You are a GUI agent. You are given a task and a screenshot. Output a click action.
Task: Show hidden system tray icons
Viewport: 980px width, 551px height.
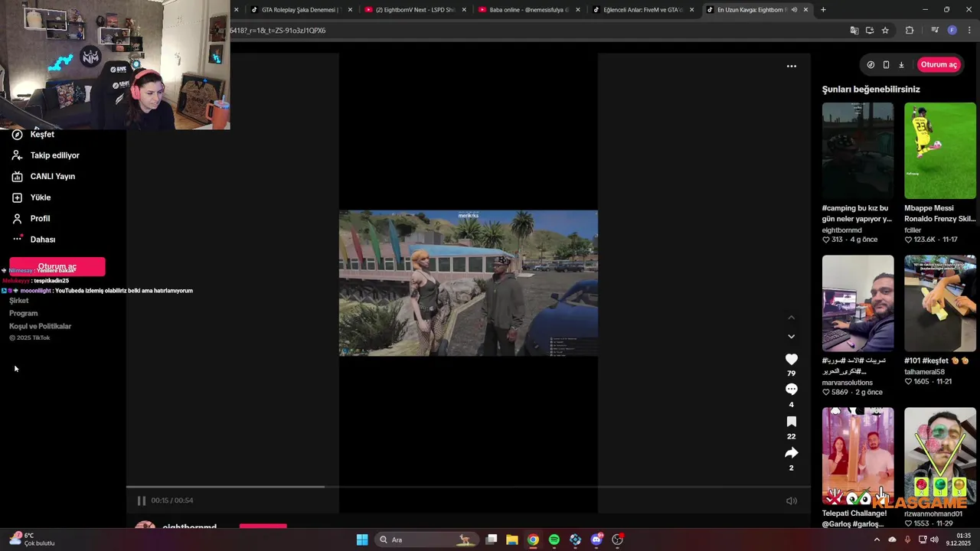(877, 540)
